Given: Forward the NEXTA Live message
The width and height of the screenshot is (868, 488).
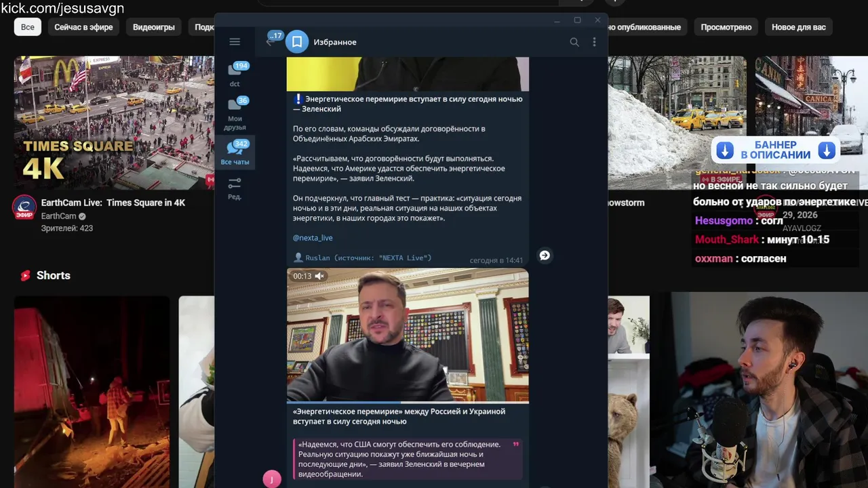Looking at the screenshot, I should [x=544, y=256].
